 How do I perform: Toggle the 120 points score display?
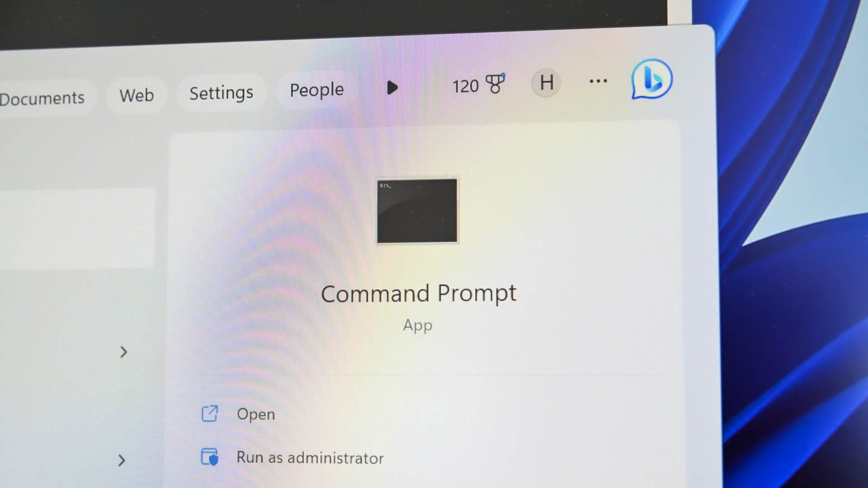point(477,84)
